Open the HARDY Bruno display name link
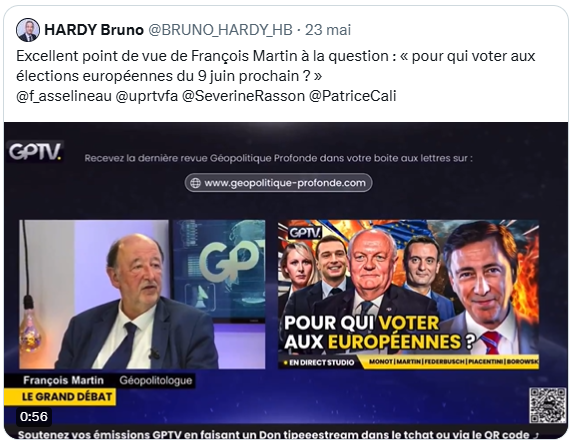Viewport: 572px width, 441px height. click(x=94, y=30)
